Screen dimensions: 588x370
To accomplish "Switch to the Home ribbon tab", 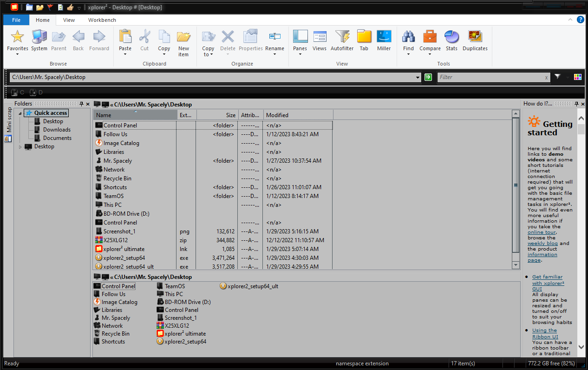I will coord(43,20).
